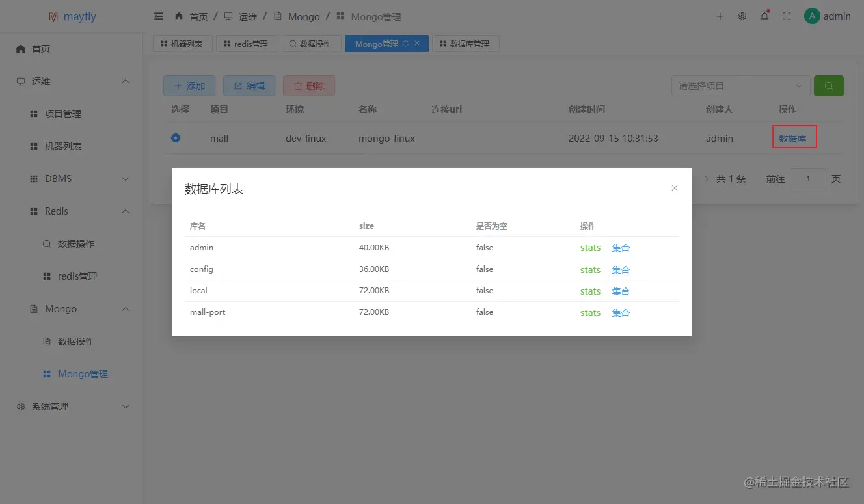Image resolution: width=864 pixels, height=504 pixels.
Task: Click 集合 for the mall-port database
Action: click(621, 312)
